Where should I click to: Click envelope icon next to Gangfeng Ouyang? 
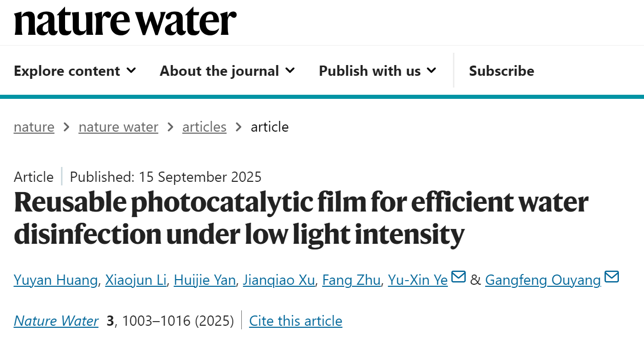[612, 278]
